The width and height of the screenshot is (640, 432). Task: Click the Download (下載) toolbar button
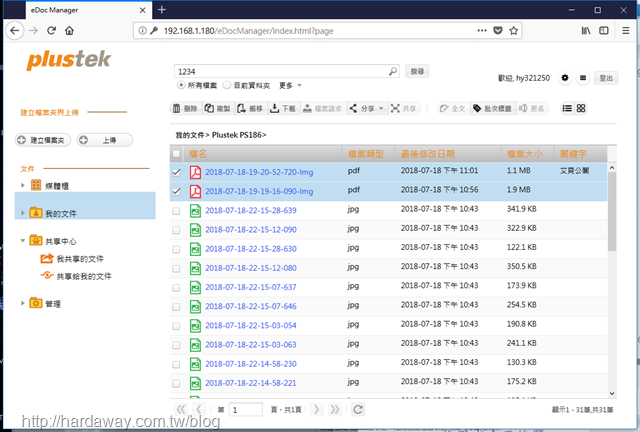(283, 108)
